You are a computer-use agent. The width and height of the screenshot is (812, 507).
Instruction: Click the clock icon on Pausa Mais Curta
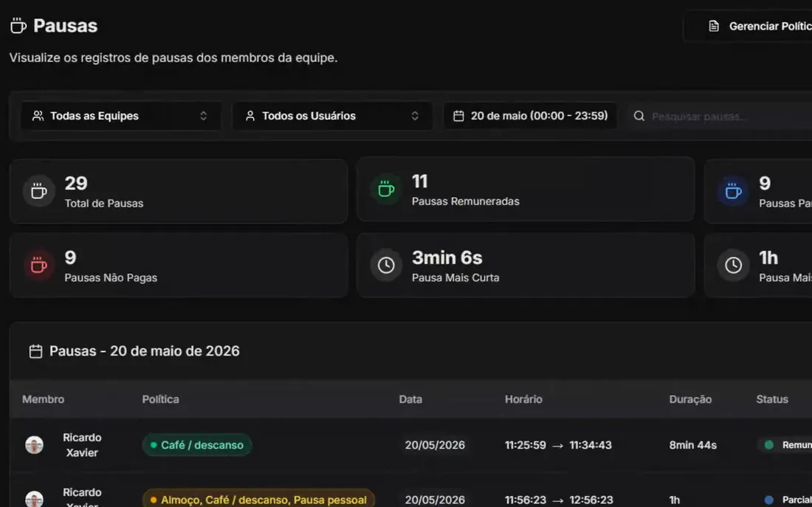point(386,265)
